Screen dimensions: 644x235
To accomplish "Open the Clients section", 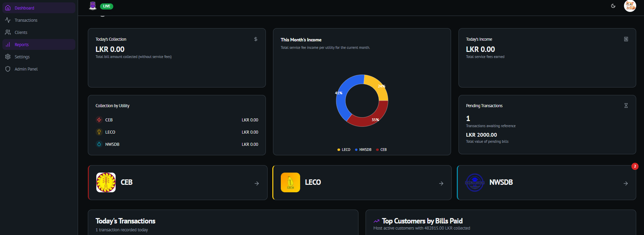I will click(x=39, y=32).
